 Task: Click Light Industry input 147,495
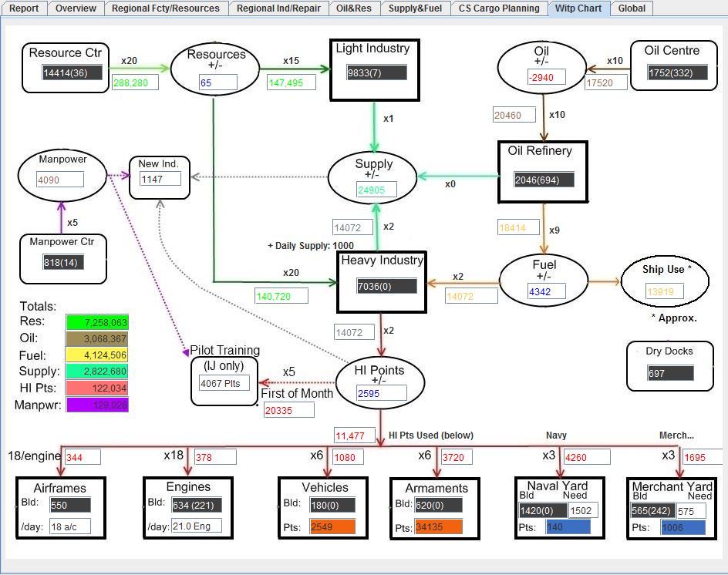[292, 82]
